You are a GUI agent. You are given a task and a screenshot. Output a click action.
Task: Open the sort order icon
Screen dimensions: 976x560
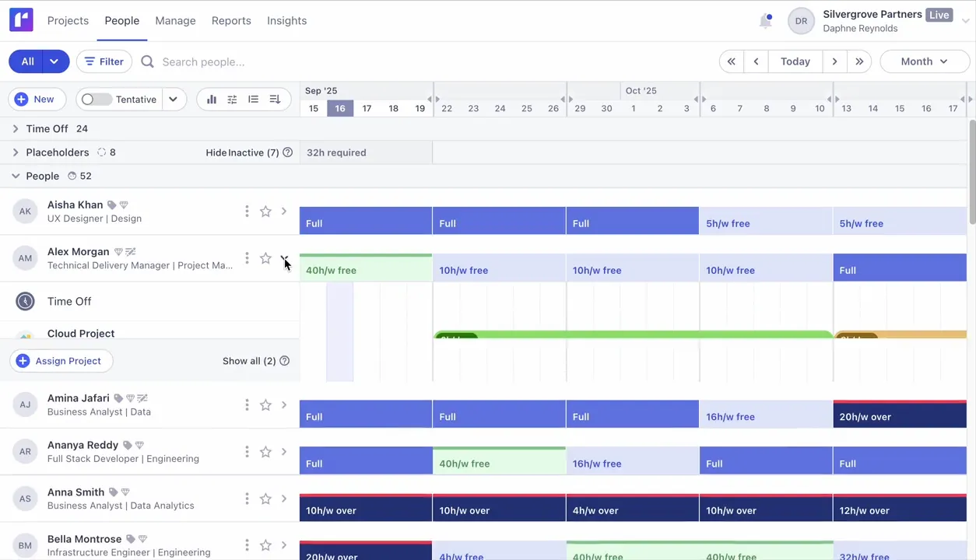(x=275, y=100)
